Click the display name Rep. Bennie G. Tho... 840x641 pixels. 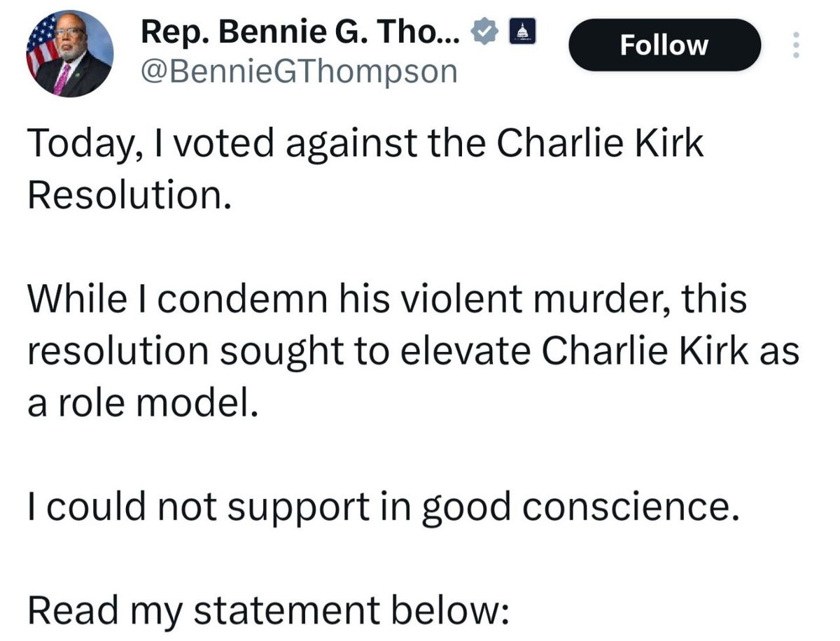301,32
